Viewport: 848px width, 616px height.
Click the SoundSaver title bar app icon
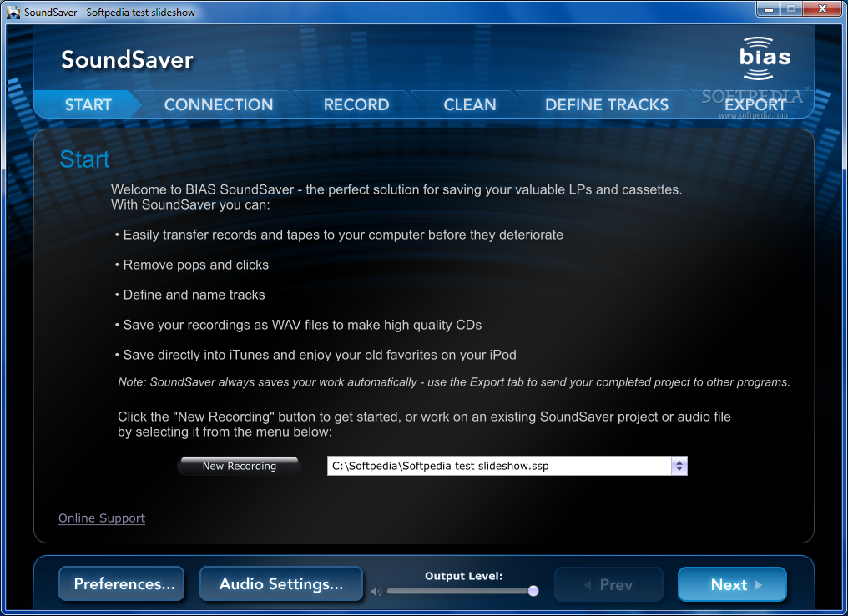[13, 12]
